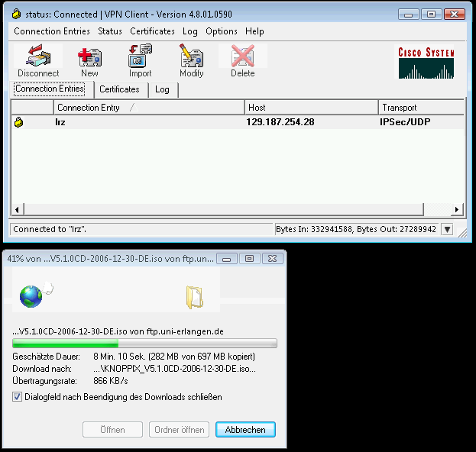Open the Connection Entries menu

(x=52, y=31)
